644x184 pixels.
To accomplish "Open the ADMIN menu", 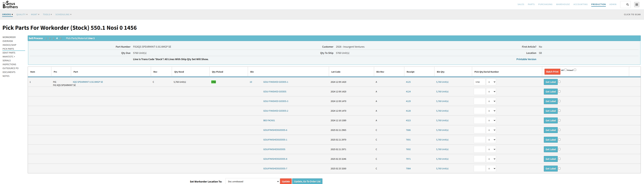I will [613, 5].
